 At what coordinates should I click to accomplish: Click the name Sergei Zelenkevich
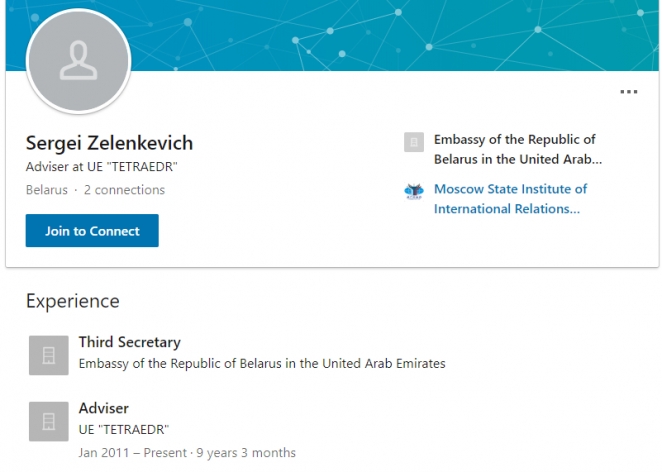(x=109, y=143)
